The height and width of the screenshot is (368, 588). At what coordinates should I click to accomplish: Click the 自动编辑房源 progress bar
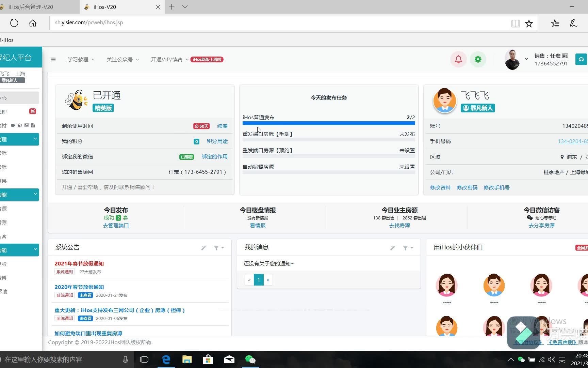point(329,172)
